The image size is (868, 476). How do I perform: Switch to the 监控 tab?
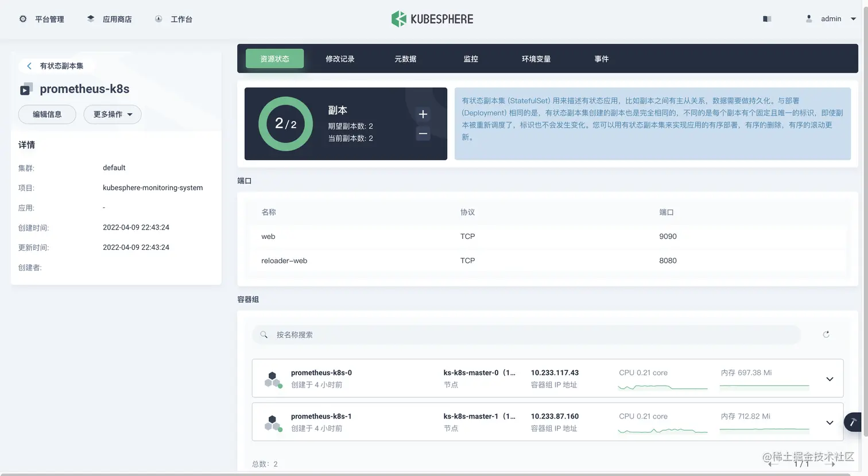coord(471,59)
